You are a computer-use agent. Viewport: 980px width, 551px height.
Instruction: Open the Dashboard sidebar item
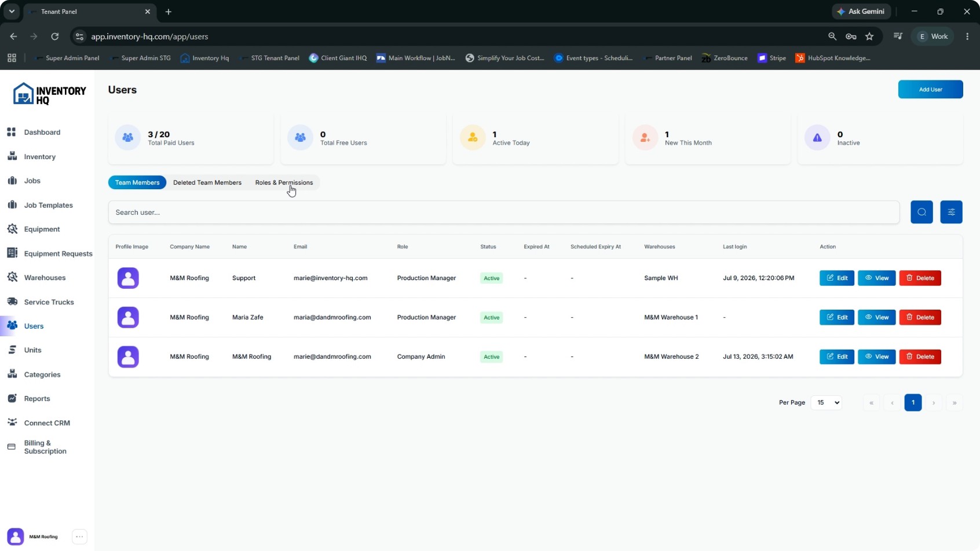(42, 132)
